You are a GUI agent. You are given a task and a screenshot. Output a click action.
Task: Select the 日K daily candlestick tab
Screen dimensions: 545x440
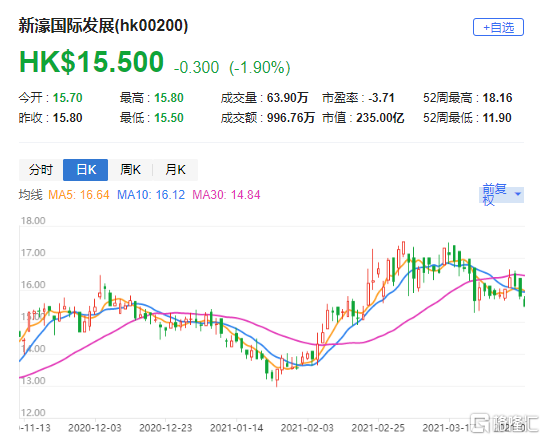coord(86,170)
